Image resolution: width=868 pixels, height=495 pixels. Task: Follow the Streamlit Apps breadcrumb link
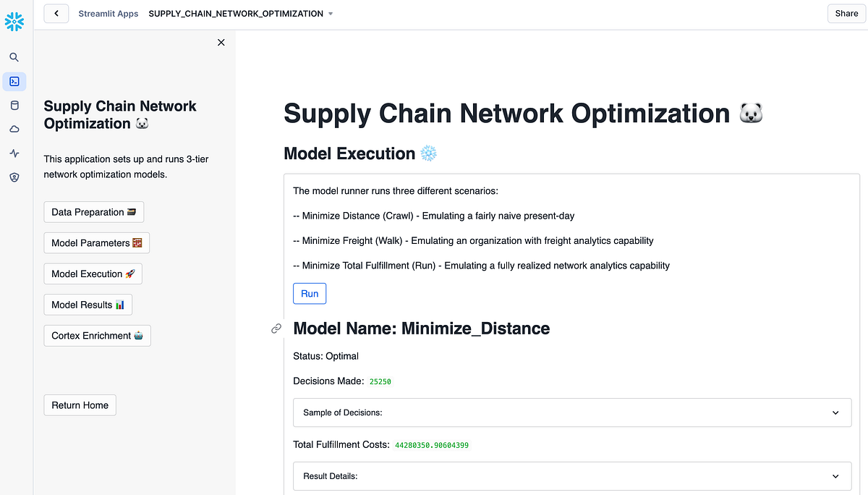[108, 13]
